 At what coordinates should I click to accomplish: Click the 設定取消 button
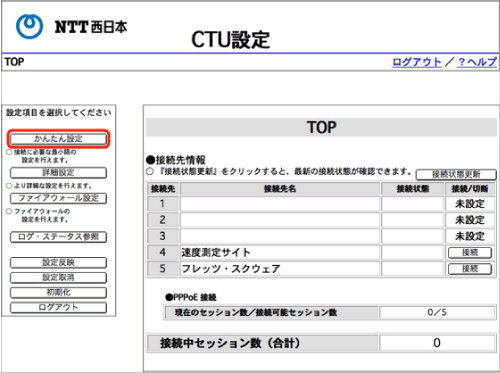(x=58, y=277)
